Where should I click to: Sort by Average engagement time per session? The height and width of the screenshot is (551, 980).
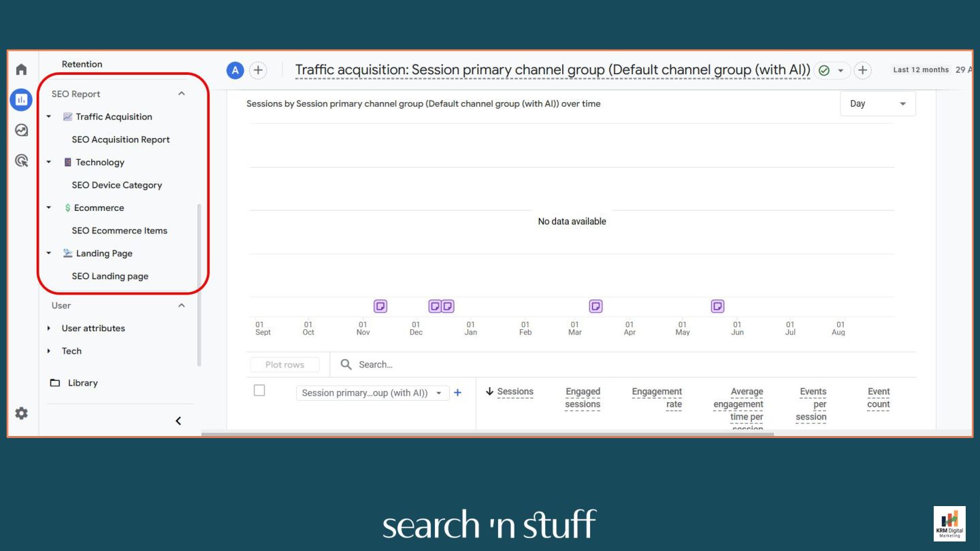click(x=738, y=408)
